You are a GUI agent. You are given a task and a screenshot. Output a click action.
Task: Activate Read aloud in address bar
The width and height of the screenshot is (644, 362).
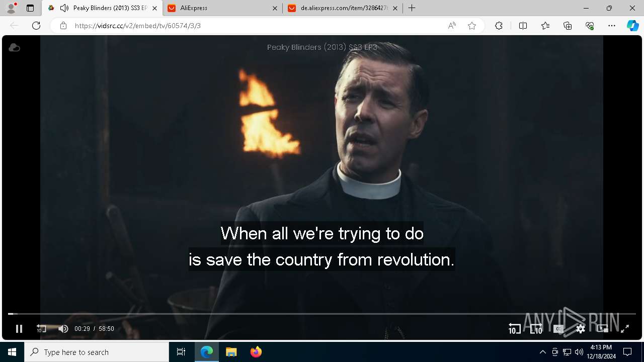(452, 26)
